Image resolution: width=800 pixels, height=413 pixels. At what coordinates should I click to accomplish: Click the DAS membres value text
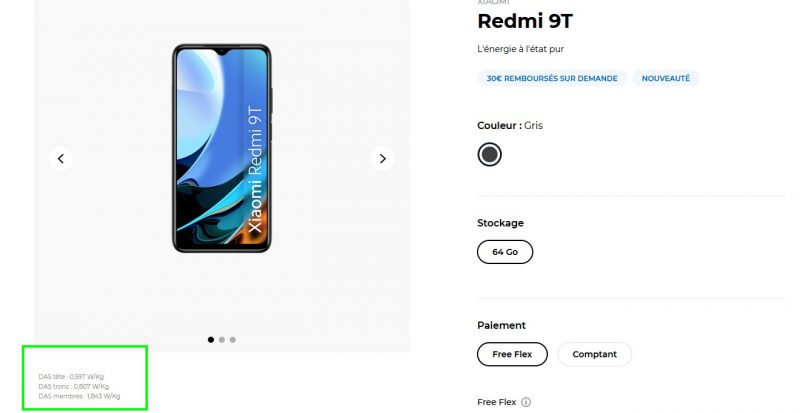click(x=79, y=396)
